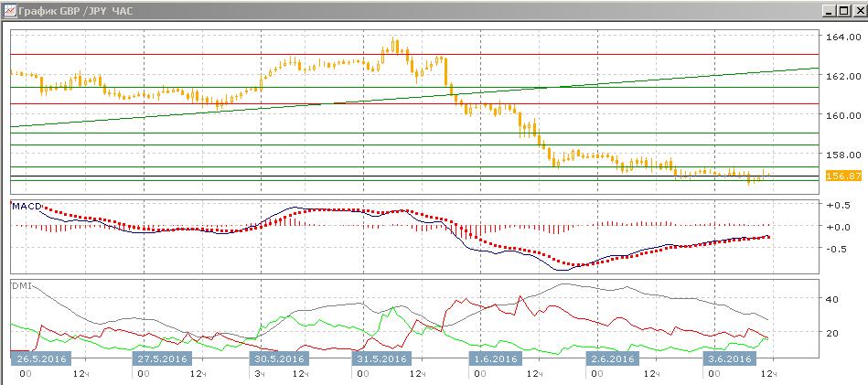Select the 27.5.2016 date label
The width and height of the screenshot is (868, 385).
[162, 358]
